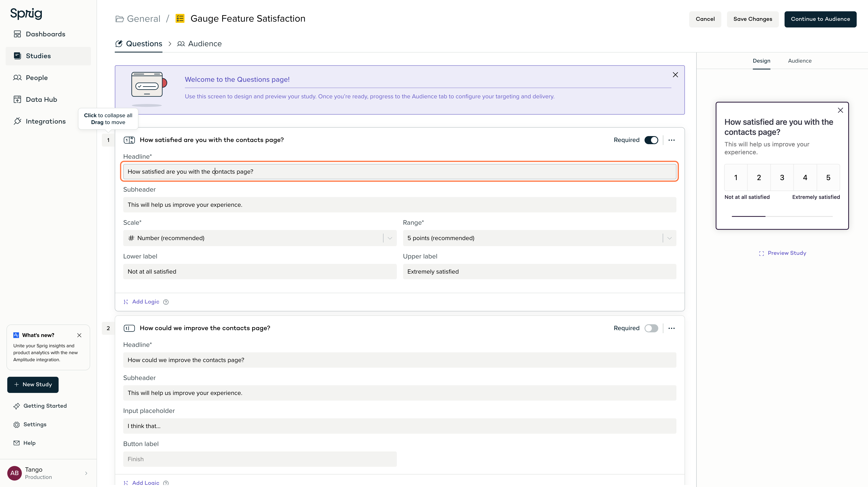Click the yellow study type icon
Image resolution: width=868 pixels, height=487 pixels.
pyautogui.click(x=180, y=19)
